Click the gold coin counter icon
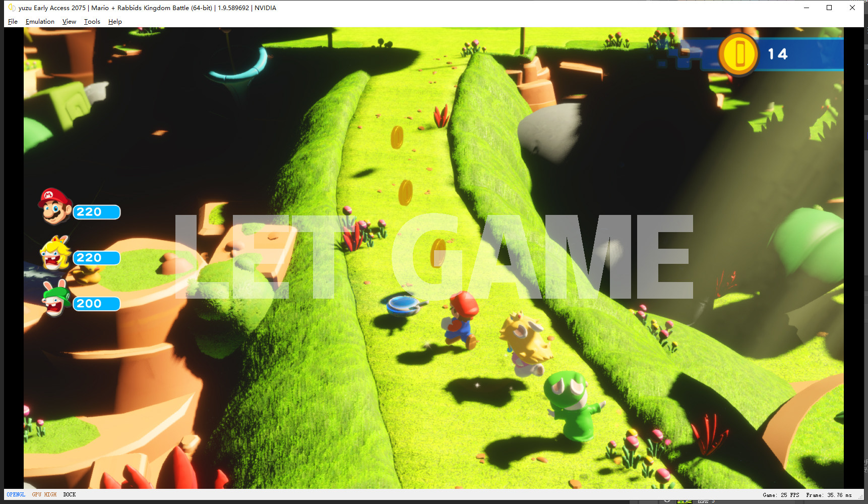Screen dimensions: 868x504 pos(738,54)
